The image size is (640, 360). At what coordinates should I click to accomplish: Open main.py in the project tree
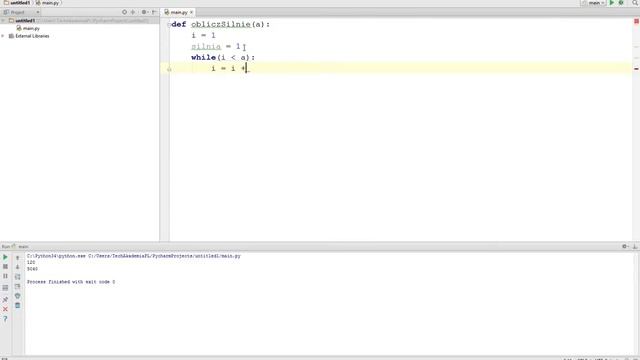coord(28,28)
